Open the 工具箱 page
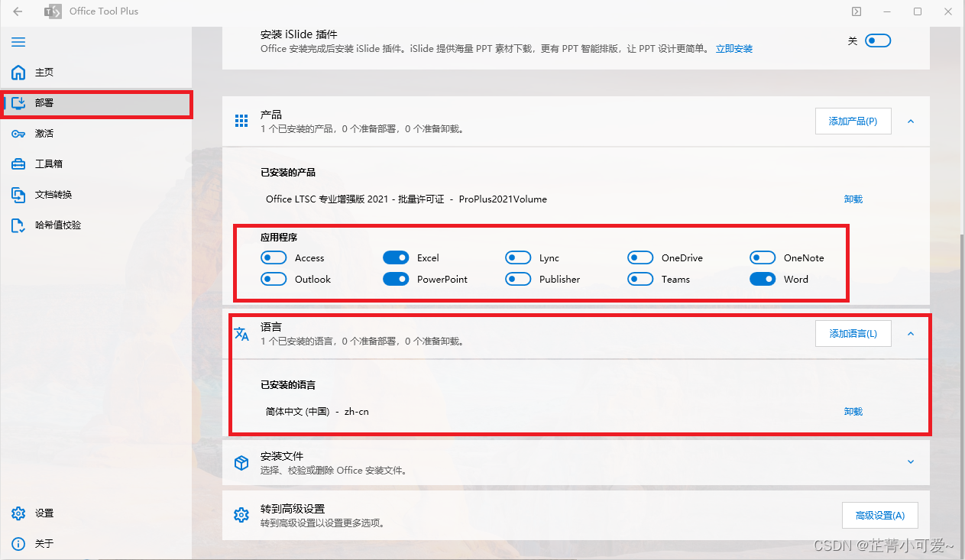 pos(96,164)
